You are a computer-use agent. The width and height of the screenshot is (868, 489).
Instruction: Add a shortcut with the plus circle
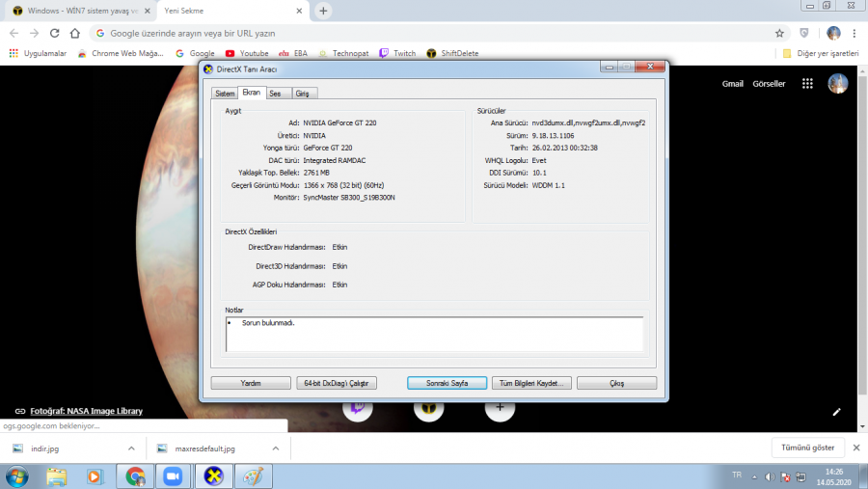[500, 408]
